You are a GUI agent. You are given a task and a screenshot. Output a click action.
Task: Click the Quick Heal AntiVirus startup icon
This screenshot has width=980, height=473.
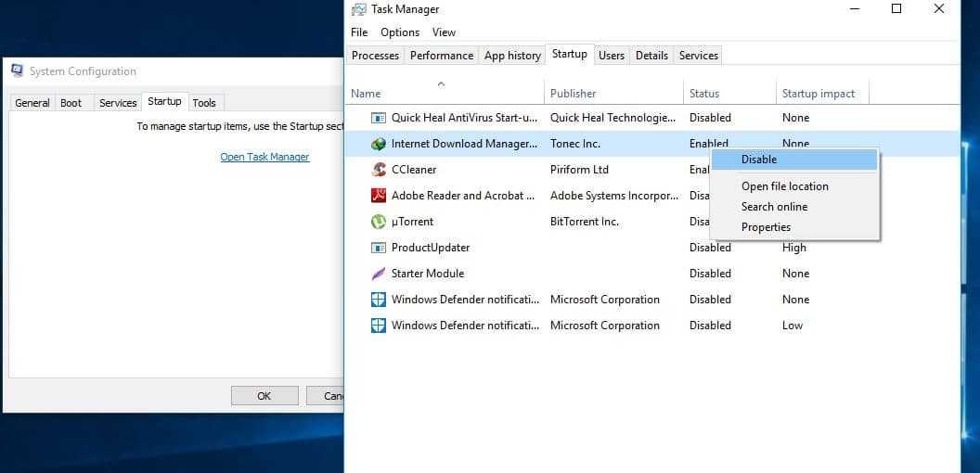coord(378,118)
